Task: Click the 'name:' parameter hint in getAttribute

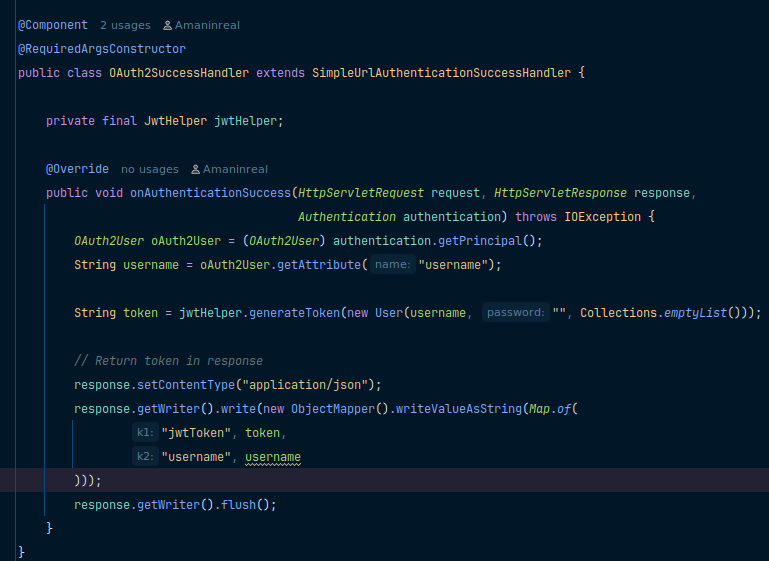Action: (393, 265)
